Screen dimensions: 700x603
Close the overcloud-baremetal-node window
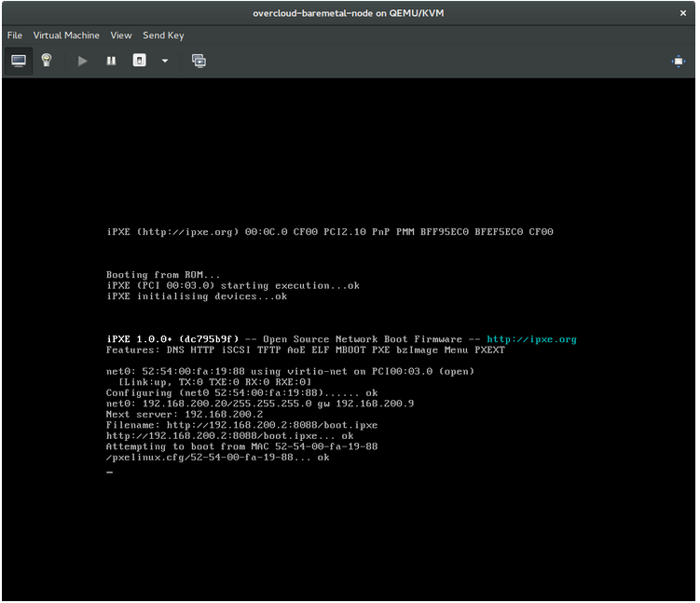click(x=682, y=12)
